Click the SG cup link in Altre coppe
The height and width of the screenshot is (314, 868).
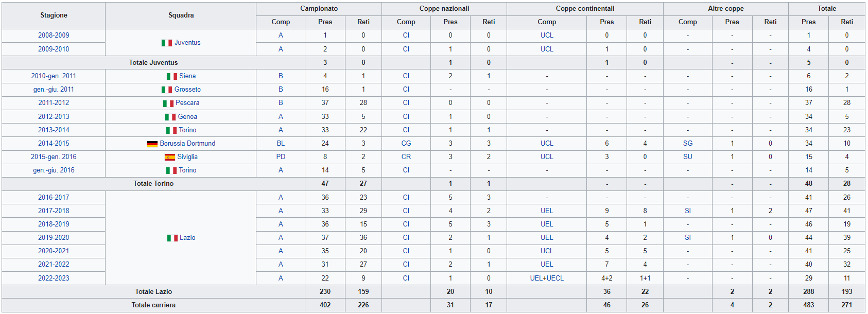point(688,144)
